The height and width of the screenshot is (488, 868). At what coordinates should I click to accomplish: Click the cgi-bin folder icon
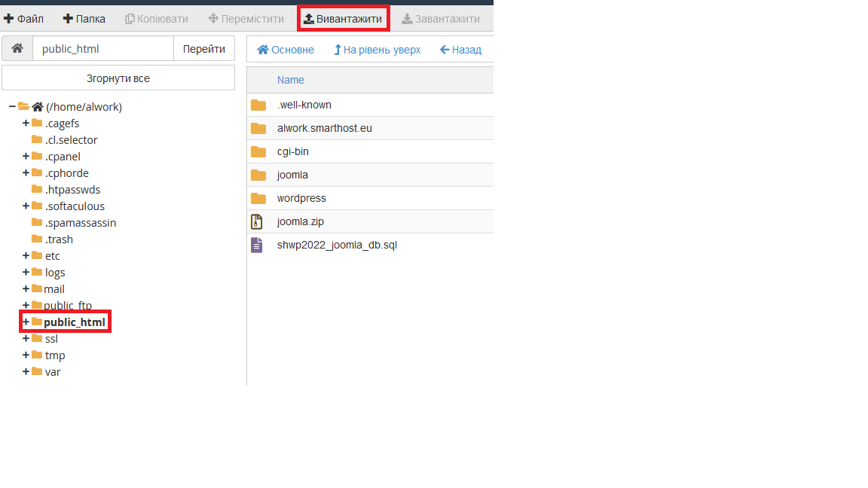(258, 151)
